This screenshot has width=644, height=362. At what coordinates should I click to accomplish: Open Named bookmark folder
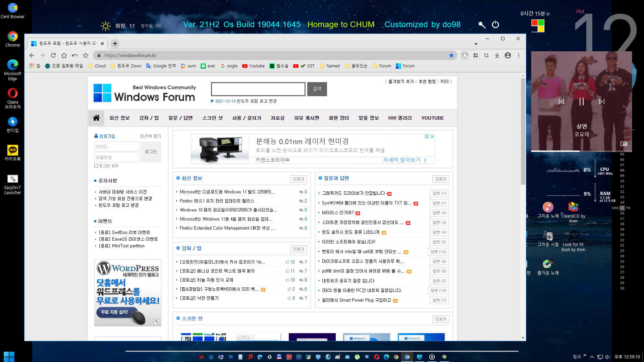pos(330,66)
